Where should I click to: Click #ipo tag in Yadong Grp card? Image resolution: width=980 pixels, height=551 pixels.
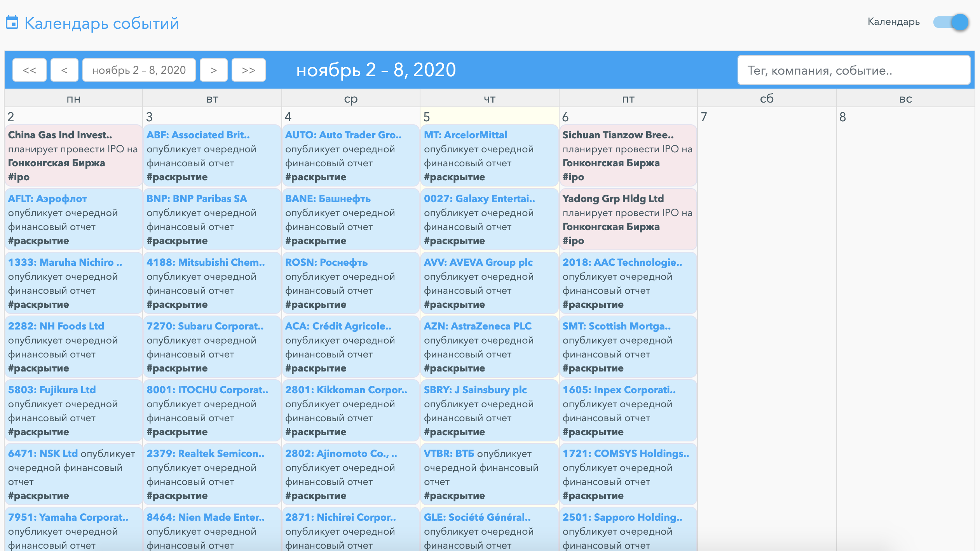[573, 241]
